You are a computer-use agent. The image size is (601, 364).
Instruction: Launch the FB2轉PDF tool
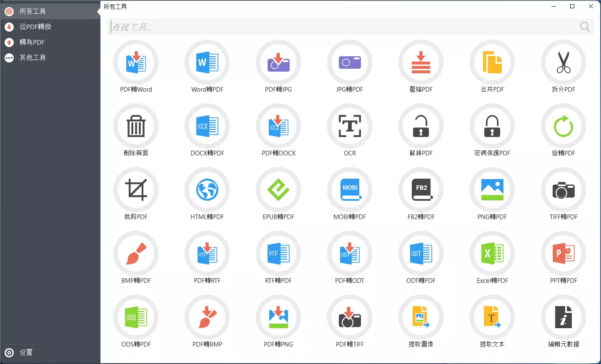[x=421, y=190]
